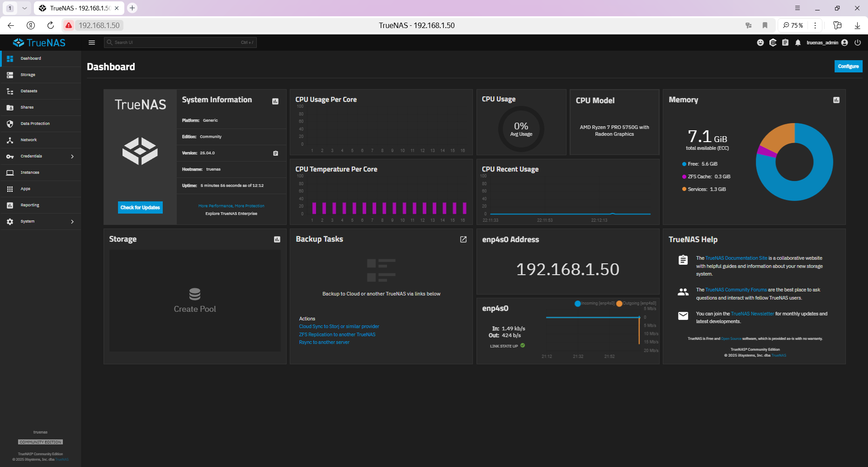The image size is (868, 467).
Task: Click the Apps grid icon
Action: pos(10,189)
